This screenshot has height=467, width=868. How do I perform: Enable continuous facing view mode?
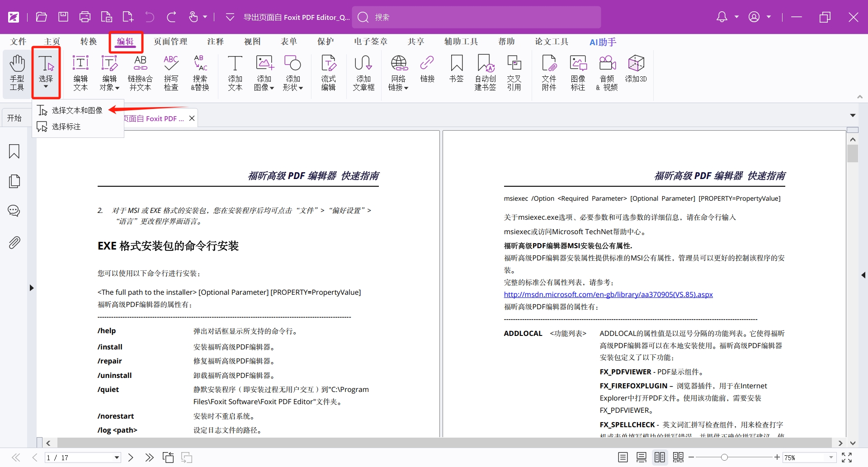coord(678,458)
